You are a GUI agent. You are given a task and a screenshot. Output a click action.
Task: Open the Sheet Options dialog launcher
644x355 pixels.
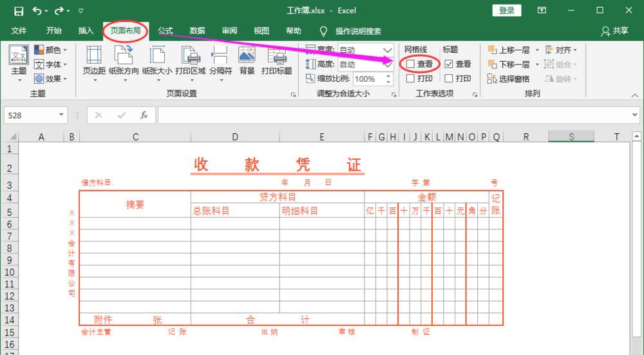pos(475,95)
